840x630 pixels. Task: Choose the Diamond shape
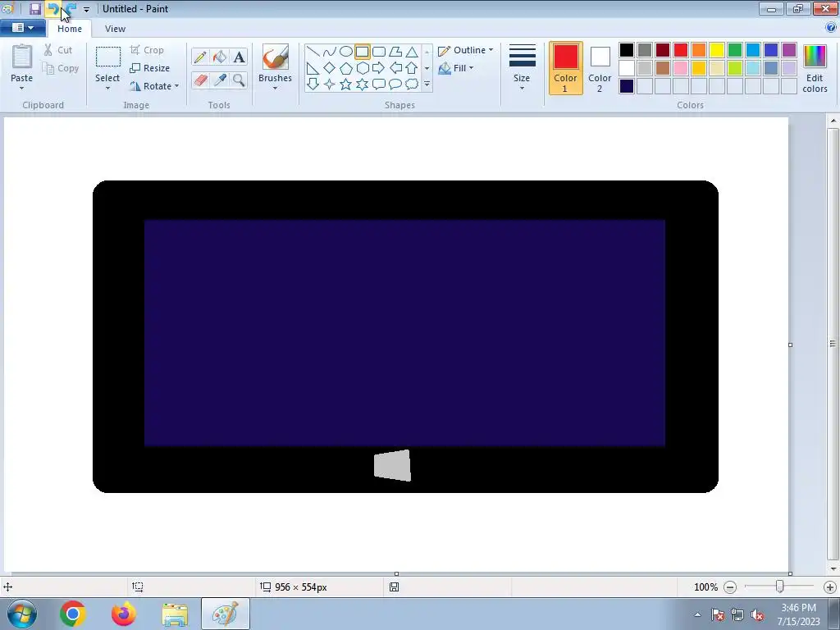[330, 68]
